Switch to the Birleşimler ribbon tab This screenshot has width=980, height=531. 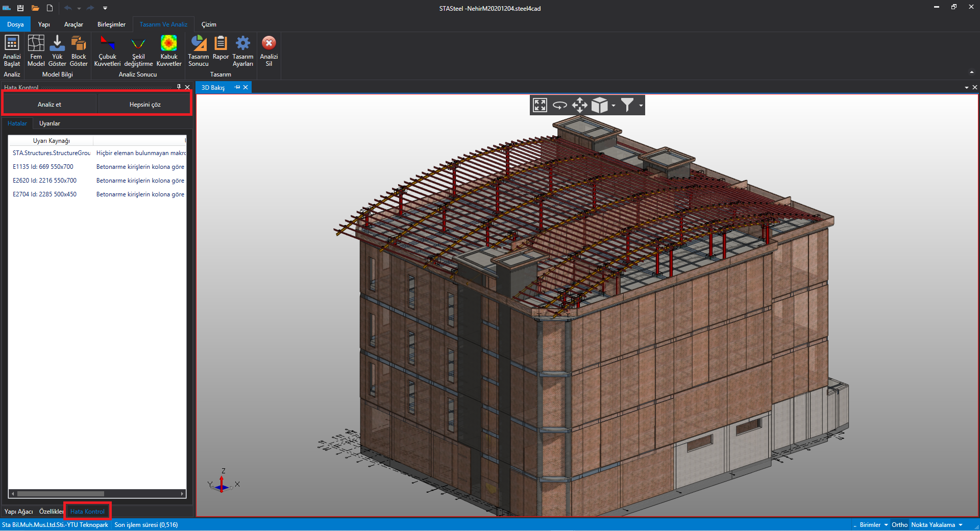coord(111,24)
